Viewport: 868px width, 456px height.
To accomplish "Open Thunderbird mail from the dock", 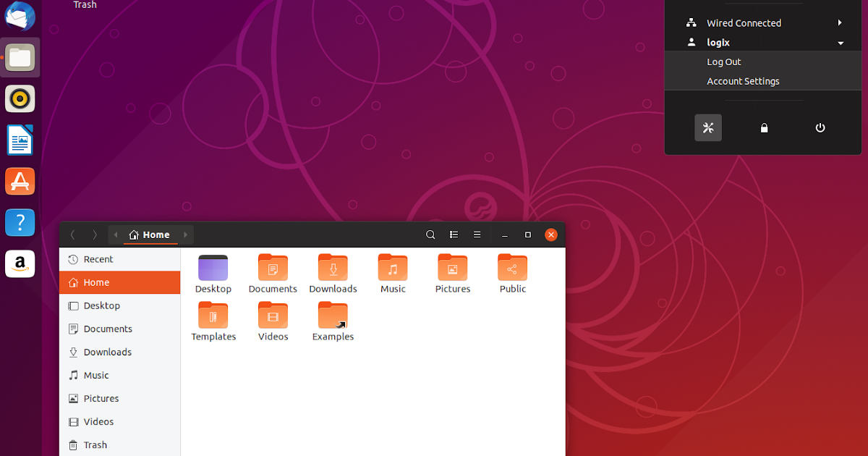I will point(20,16).
